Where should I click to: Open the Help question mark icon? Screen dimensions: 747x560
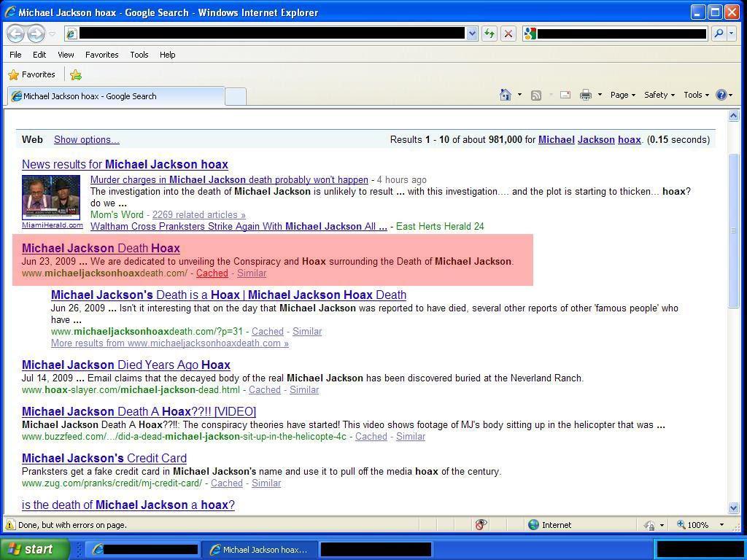pyautogui.click(x=721, y=95)
